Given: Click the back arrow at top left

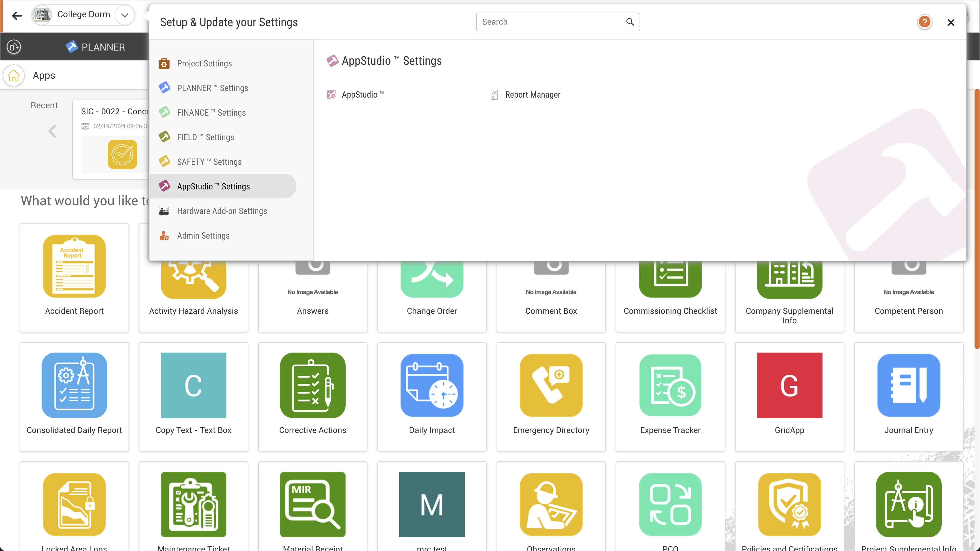Looking at the screenshot, I should (17, 15).
